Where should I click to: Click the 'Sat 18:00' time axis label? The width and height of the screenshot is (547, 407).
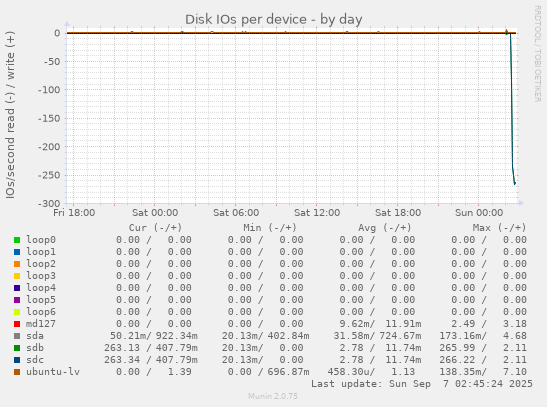(398, 213)
